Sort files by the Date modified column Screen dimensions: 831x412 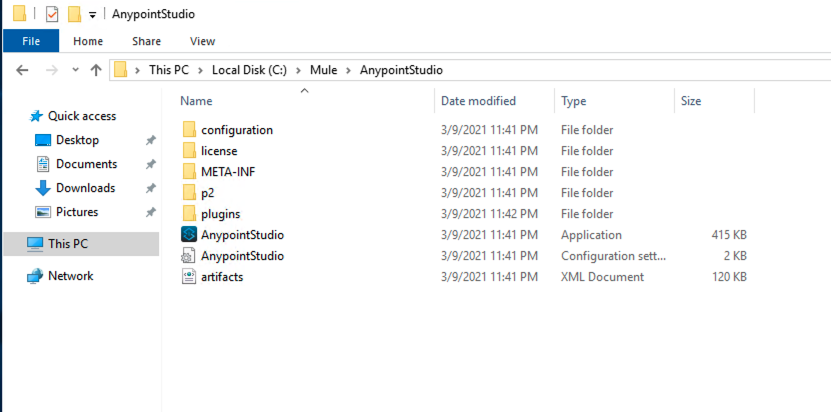(x=479, y=101)
